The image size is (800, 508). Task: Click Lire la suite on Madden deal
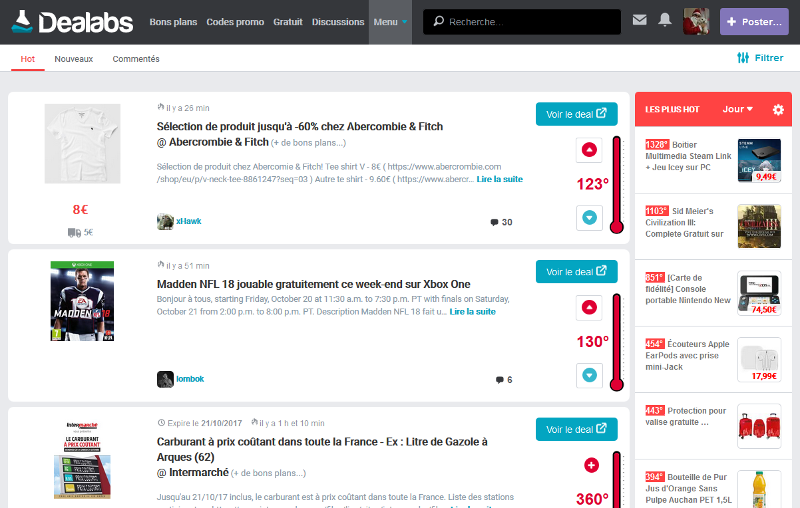[472, 312]
